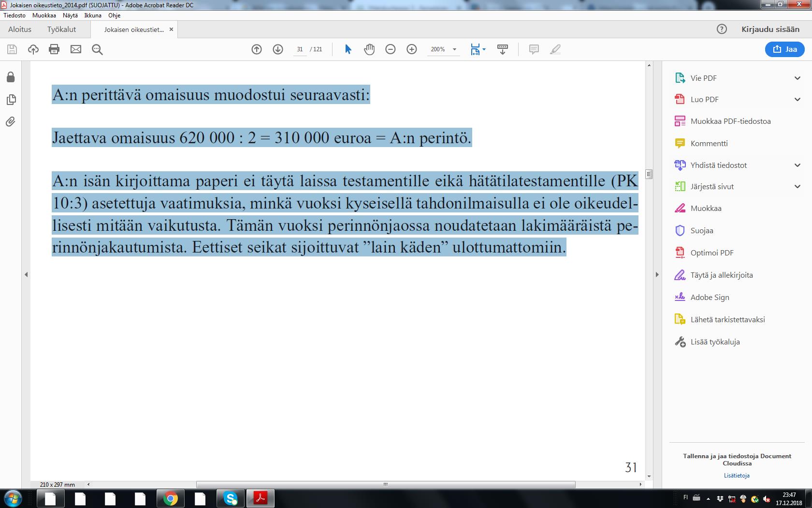
Task: Click the zoom out minus icon
Action: pos(391,49)
